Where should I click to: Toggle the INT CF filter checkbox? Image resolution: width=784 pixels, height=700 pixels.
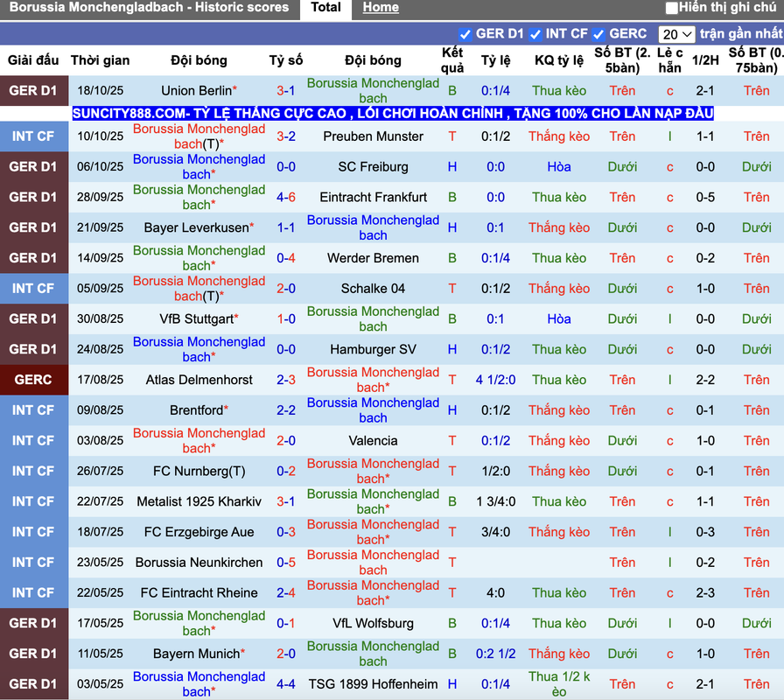(535, 34)
